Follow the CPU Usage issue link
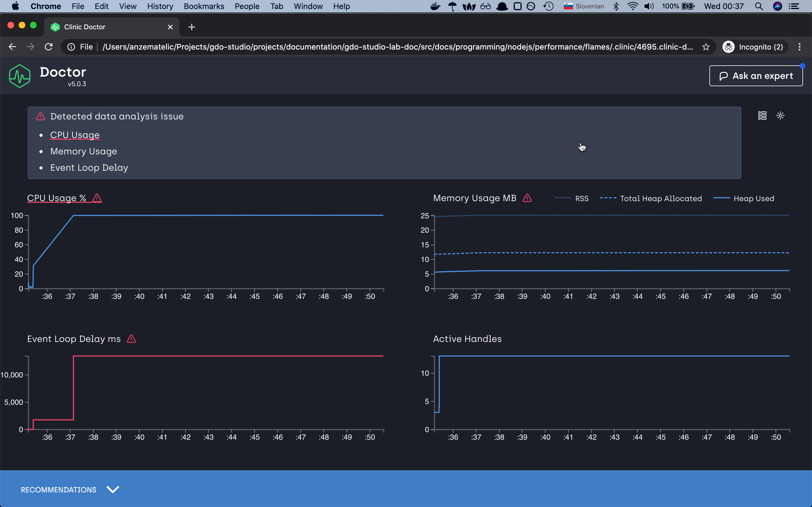Screen dimensions: 812x507 pos(75,135)
